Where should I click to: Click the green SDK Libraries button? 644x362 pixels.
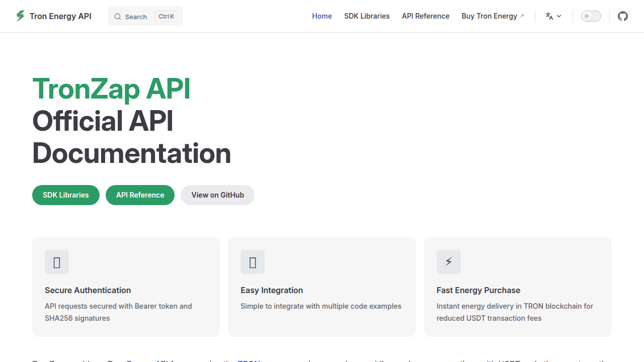click(66, 195)
